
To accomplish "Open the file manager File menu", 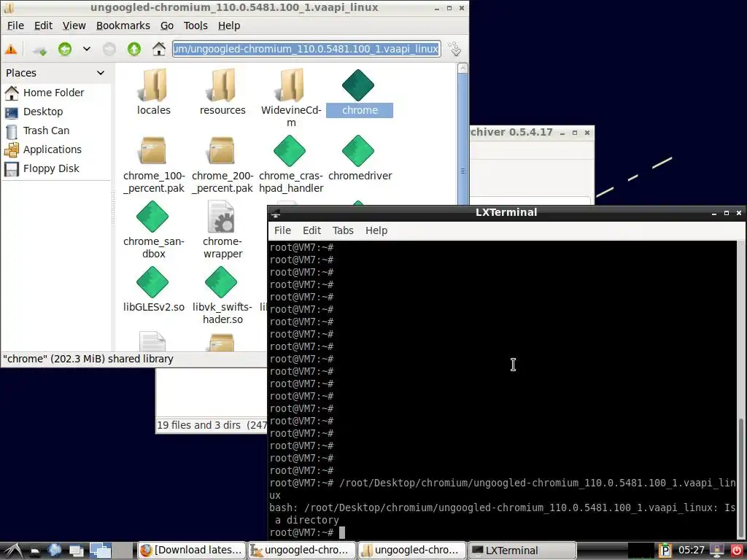I will tap(16, 26).
